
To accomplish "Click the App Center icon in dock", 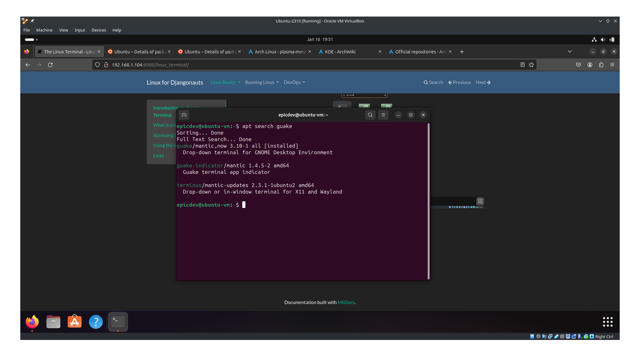I will pos(74,321).
